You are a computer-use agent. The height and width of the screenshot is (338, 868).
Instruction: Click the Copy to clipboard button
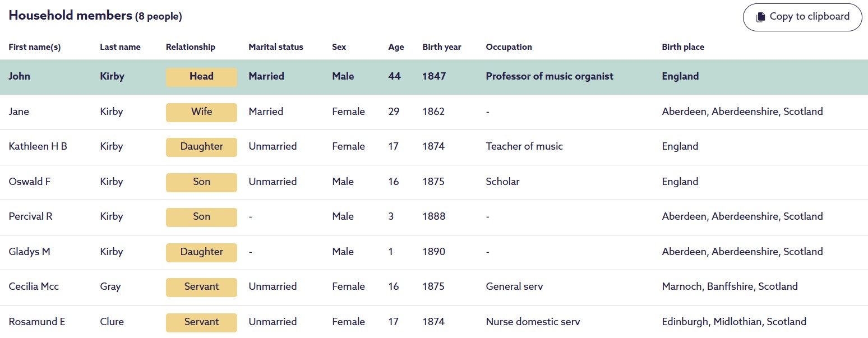coord(802,17)
